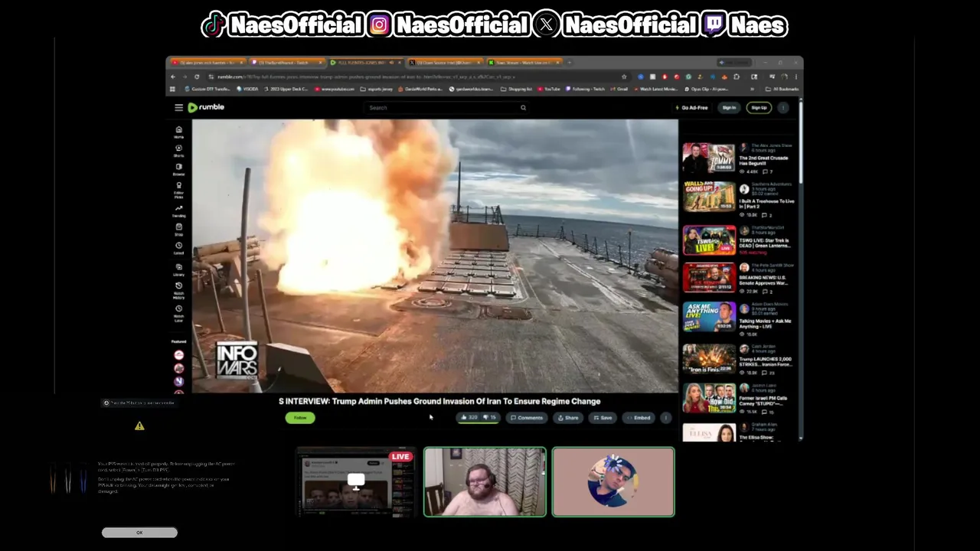Go back in the browser
Viewport: 980px width, 551px height.
click(x=173, y=77)
